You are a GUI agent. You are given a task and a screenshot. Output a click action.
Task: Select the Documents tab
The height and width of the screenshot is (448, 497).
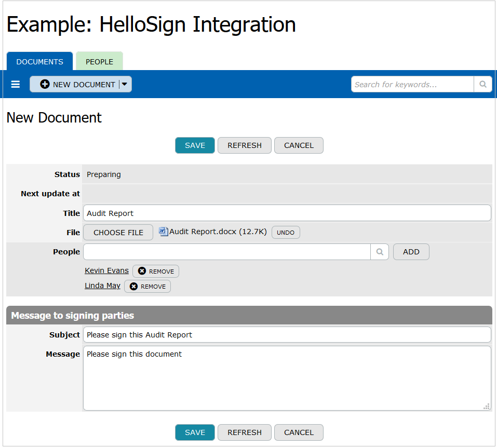tap(39, 61)
